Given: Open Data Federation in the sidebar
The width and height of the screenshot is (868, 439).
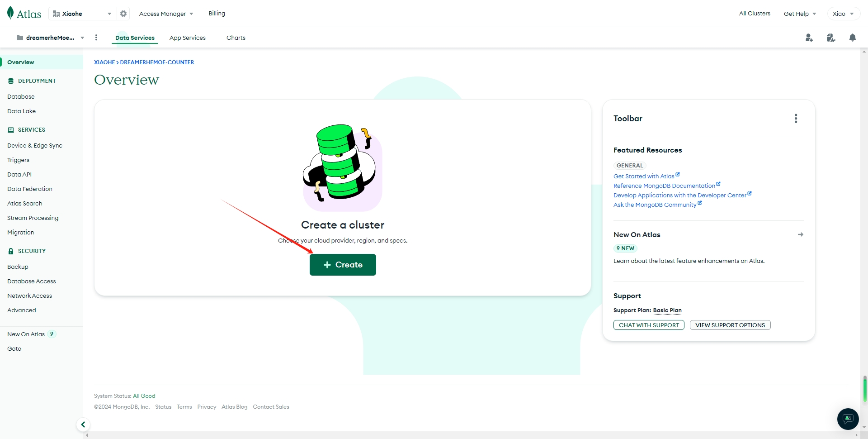Looking at the screenshot, I should [30, 189].
